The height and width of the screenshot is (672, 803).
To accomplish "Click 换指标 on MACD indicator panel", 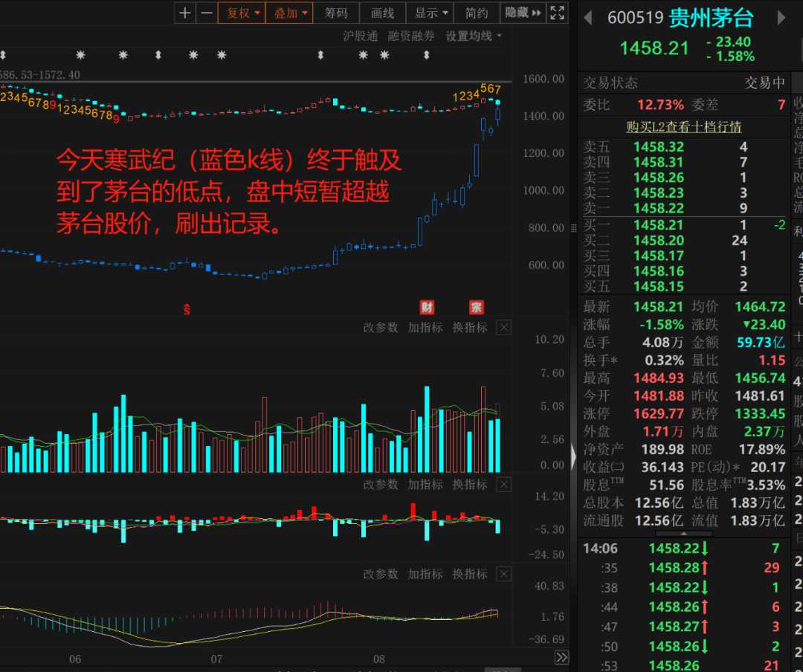I will tap(470, 574).
